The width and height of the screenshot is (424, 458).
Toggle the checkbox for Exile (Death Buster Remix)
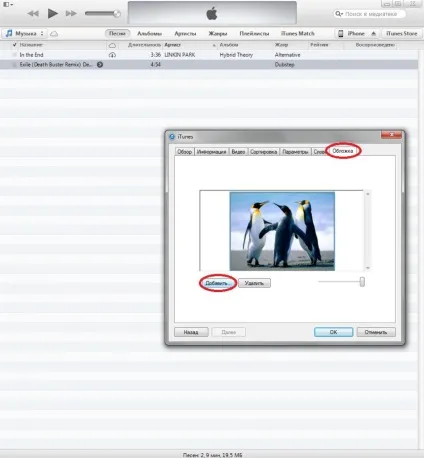point(14,65)
